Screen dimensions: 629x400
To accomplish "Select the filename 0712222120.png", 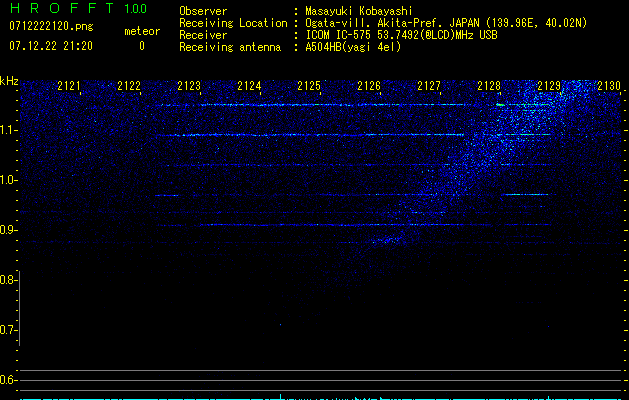I will click(x=51, y=26).
